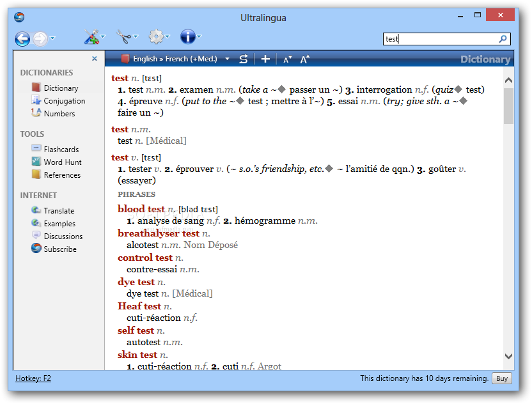Open Discussions under Internet
Image resolution: width=532 pixels, height=404 pixels.
tap(63, 237)
